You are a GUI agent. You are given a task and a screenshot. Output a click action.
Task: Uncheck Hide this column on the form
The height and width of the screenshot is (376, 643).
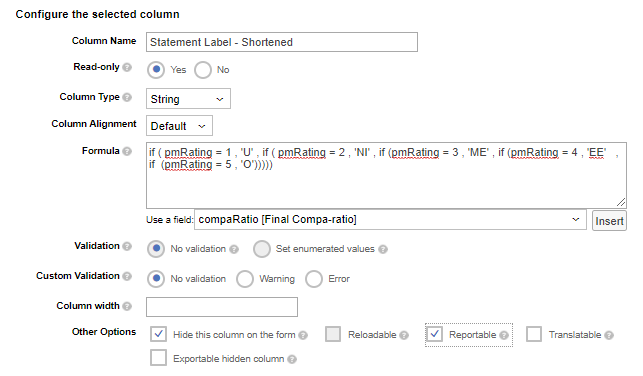tap(158, 334)
